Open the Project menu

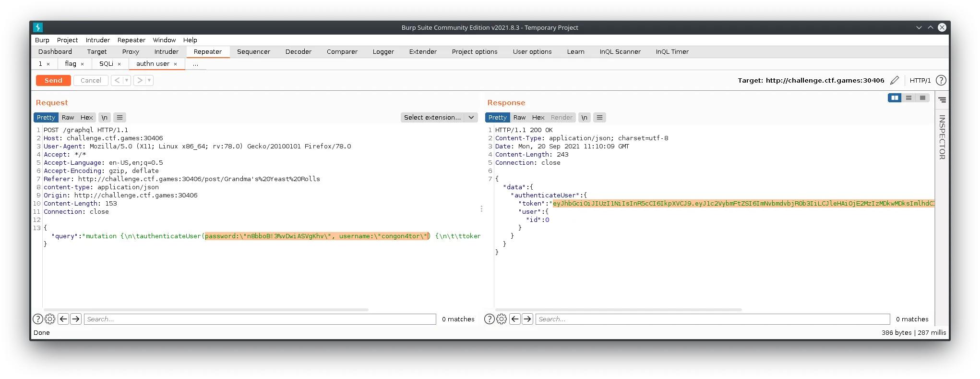pyautogui.click(x=67, y=40)
